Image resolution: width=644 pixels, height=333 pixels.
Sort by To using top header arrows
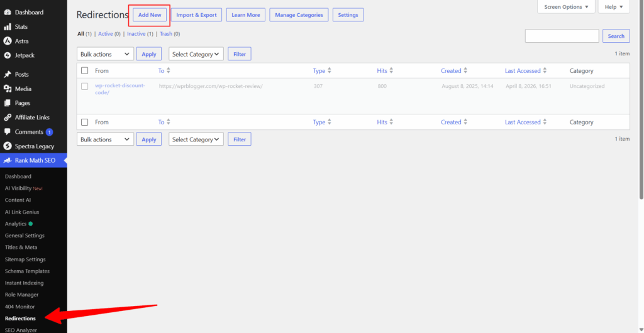(x=169, y=71)
